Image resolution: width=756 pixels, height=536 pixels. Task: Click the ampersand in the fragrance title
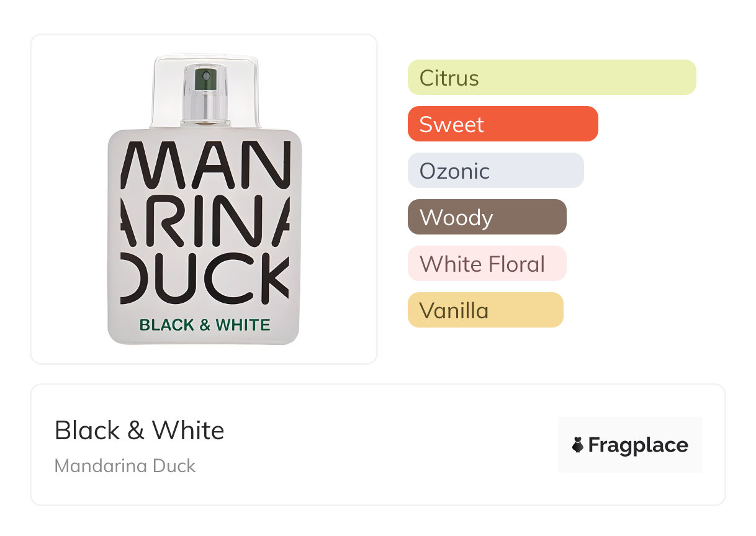click(x=136, y=431)
